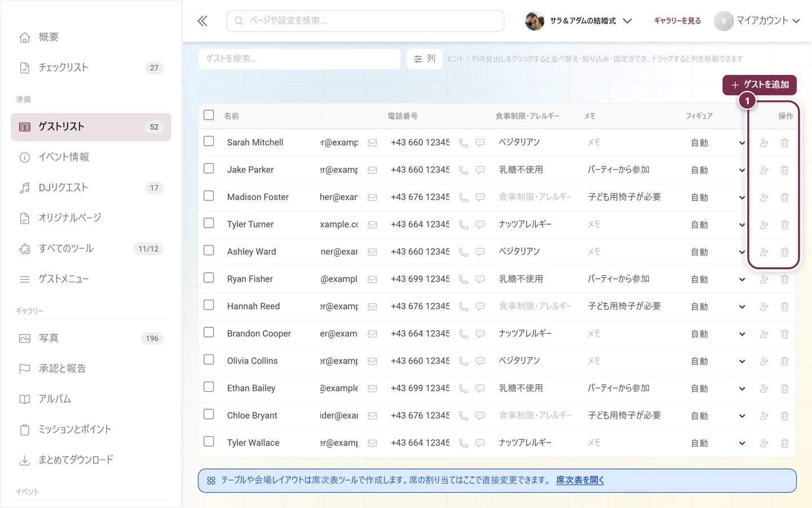This screenshot has height=508, width=812.
Task: Click the email icon in Sarah Mitchell's row
Action: (372, 143)
